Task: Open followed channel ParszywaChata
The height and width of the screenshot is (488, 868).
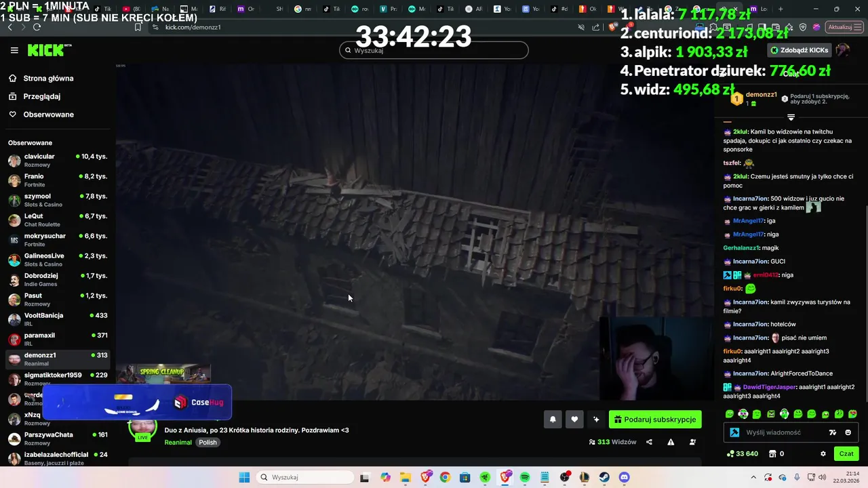Action: pos(58,439)
